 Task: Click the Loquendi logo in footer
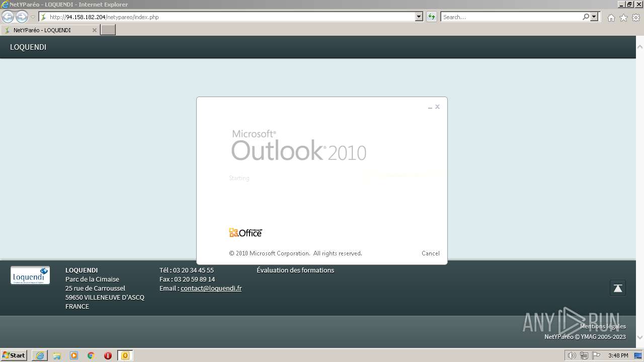[x=30, y=276]
